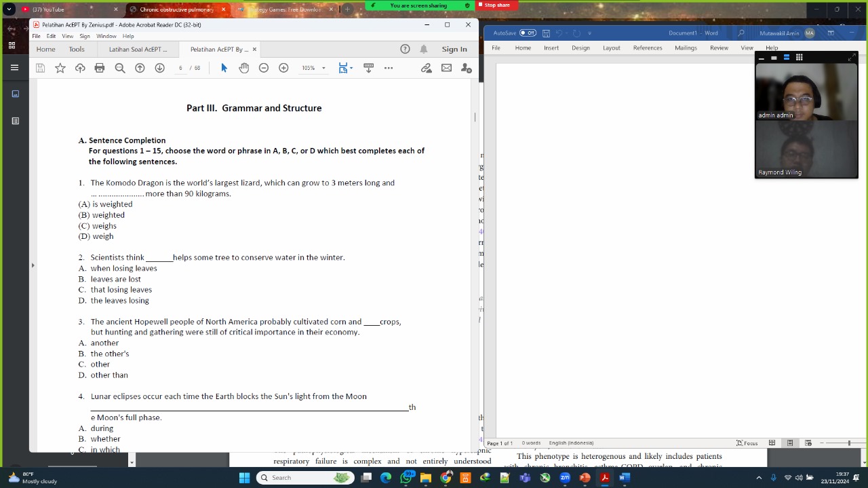Sign In to Adobe Acrobat
Image resolution: width=868 pixels, height=488 pixels.
point(454,49)
